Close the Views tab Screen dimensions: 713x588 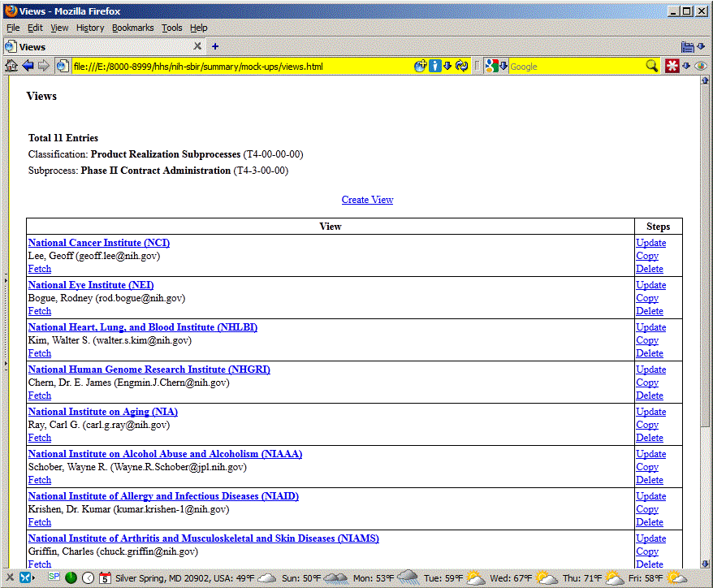[x=197, y=46]
